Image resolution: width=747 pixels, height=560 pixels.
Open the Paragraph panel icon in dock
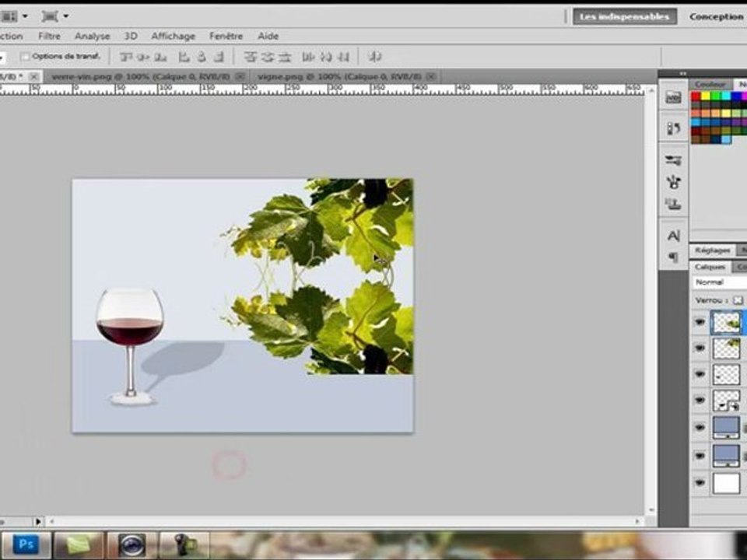coord(673,257)
